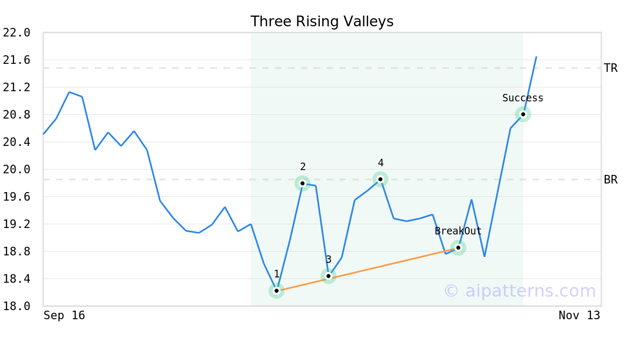Image resolution: width=644 pixels, height=338 pixels.
Task: Click the Nov 13 end date label
Action: 579,315
